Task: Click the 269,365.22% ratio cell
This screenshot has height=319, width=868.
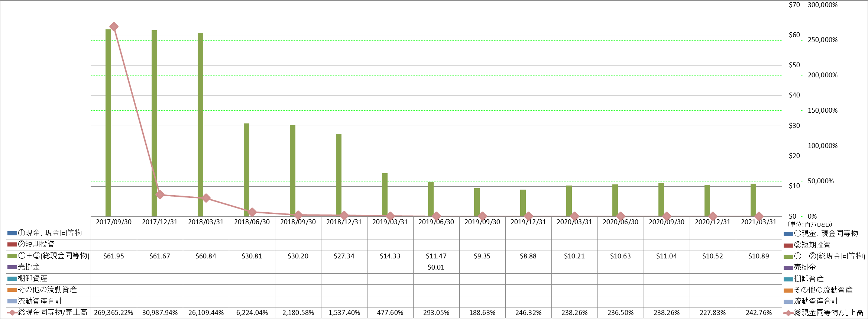Action: pyautogui.click(x=114, y=313)
